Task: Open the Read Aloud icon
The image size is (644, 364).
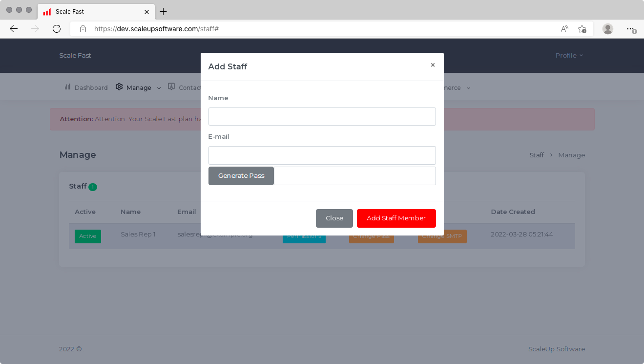Action: pos(564,29)
